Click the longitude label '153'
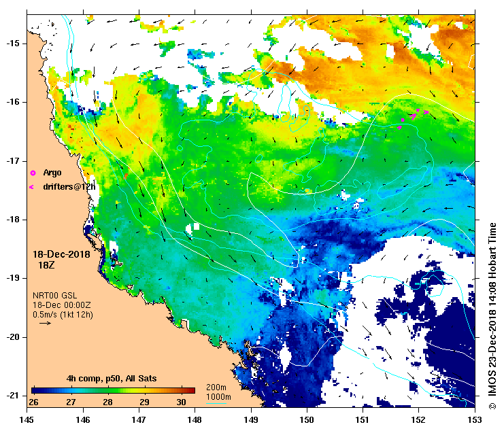Screen dimensions: 504x431 [475, 419]
